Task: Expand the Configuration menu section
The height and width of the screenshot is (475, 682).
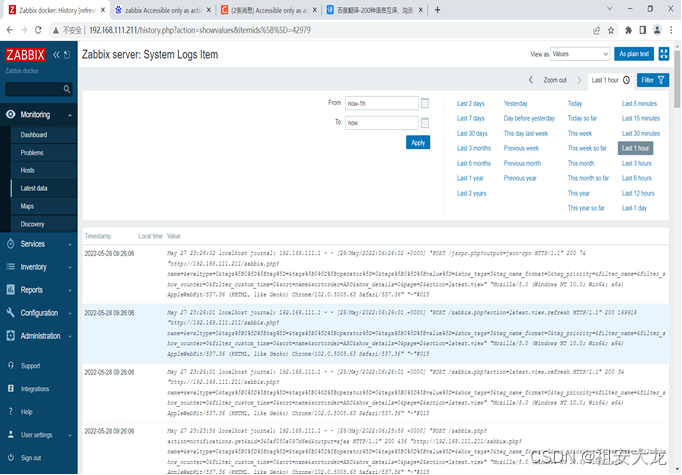Action: click(39, 313)
